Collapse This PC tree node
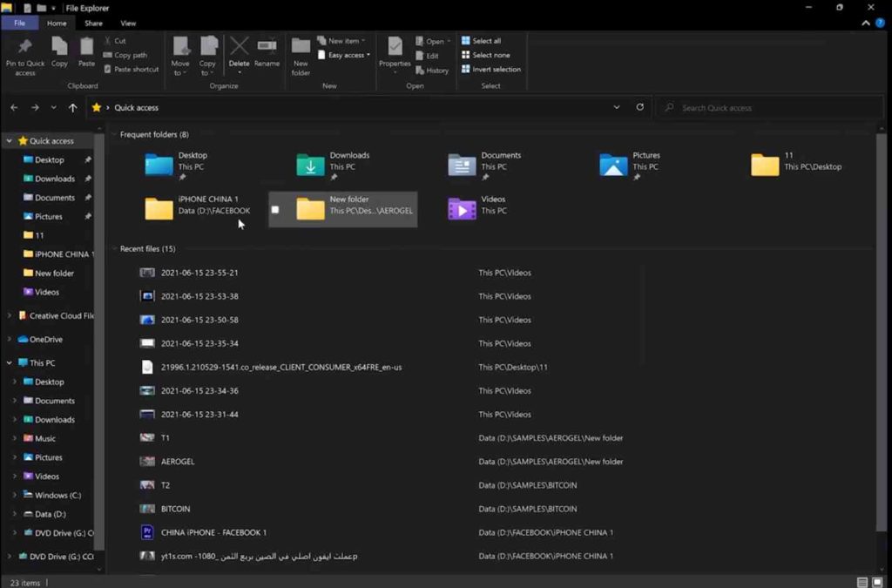 point(9,362)
